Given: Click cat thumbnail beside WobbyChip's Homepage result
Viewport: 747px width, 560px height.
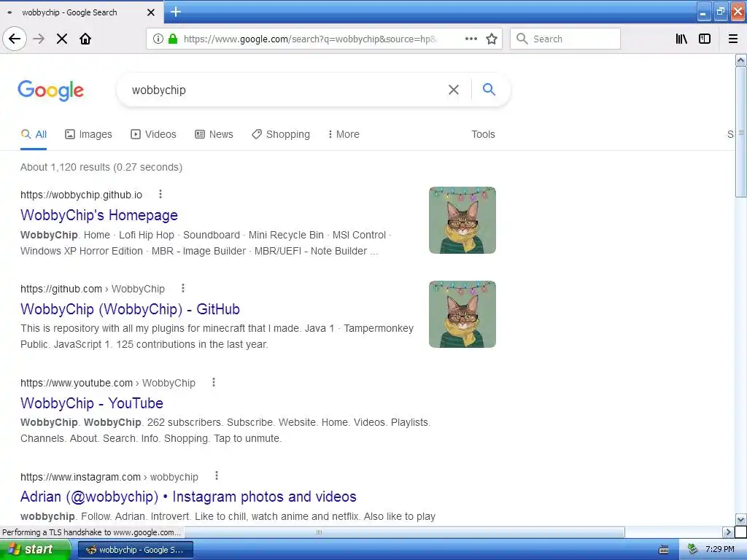Looking at the screenshot, I should click(x=462, y=220).
